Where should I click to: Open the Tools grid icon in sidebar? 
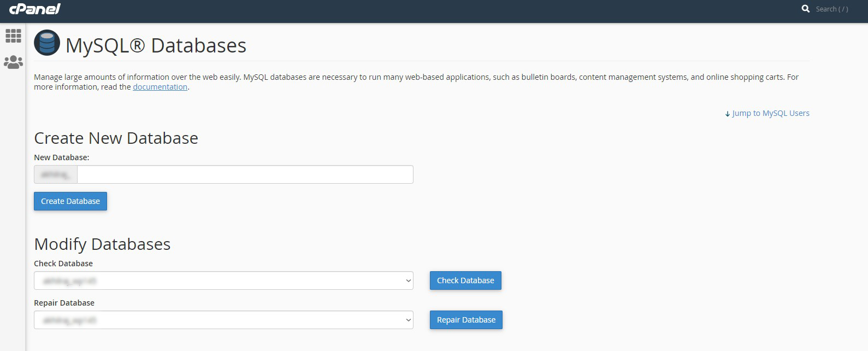(x=13, y=36)
